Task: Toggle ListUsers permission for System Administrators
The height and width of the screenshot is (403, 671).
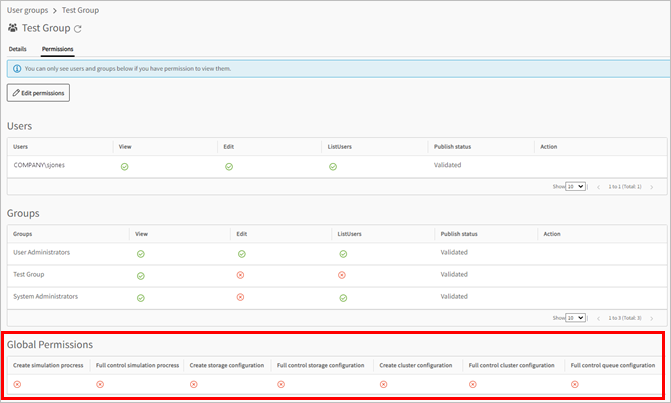Action: 343,297
